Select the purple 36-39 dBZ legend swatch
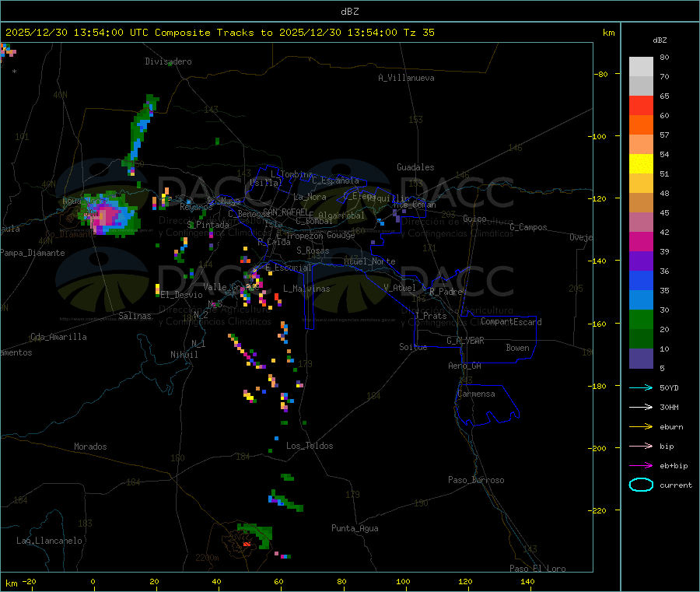The width and height of the screenshot is (700, 592). 641,261
